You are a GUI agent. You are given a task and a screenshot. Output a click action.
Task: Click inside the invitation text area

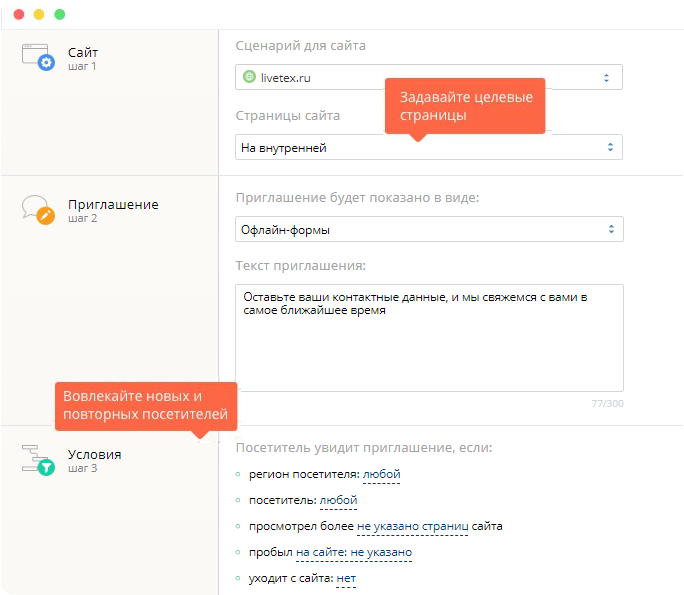pyautogui.click(x=429, y=338)
